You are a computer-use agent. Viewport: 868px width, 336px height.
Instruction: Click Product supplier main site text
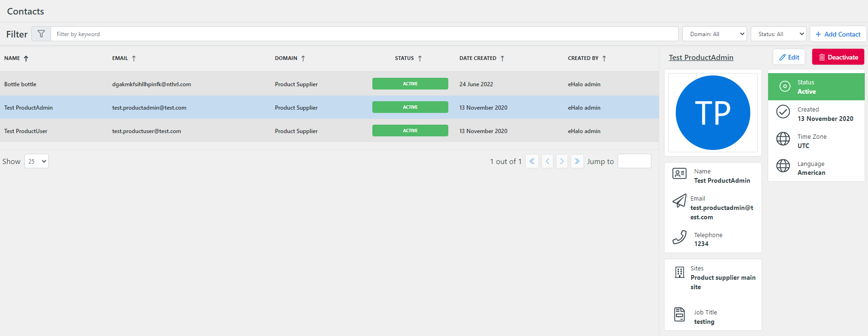coord(723,282)
